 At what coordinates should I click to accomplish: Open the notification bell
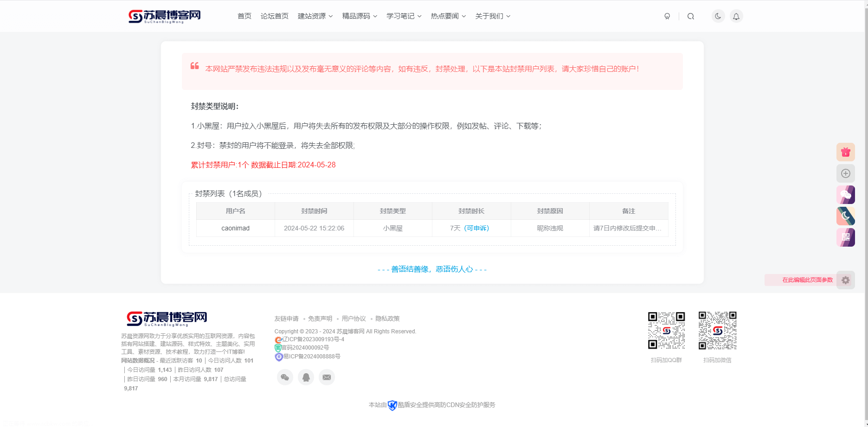[736, 16]
